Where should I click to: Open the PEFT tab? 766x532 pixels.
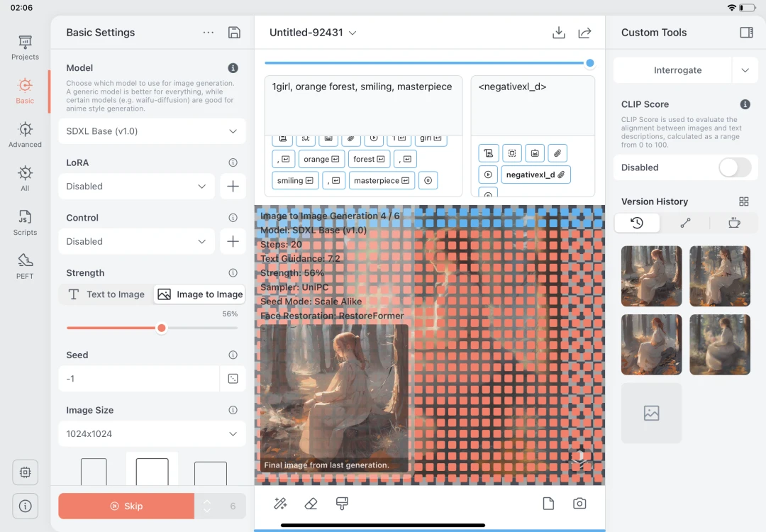pyautogui.click(x=25, y=266)
